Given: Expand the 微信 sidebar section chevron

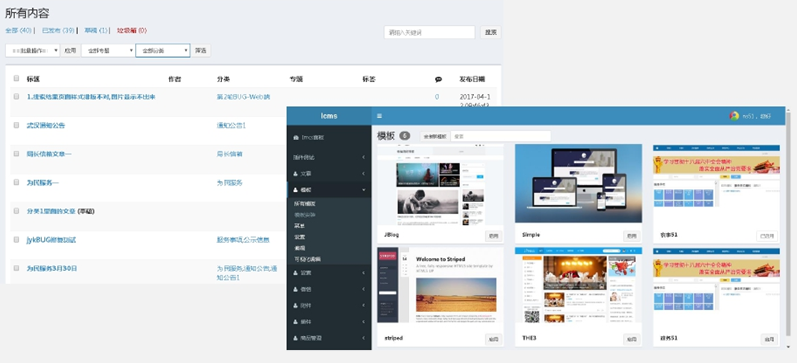Looking at the screenshot, I should point(363,289).
